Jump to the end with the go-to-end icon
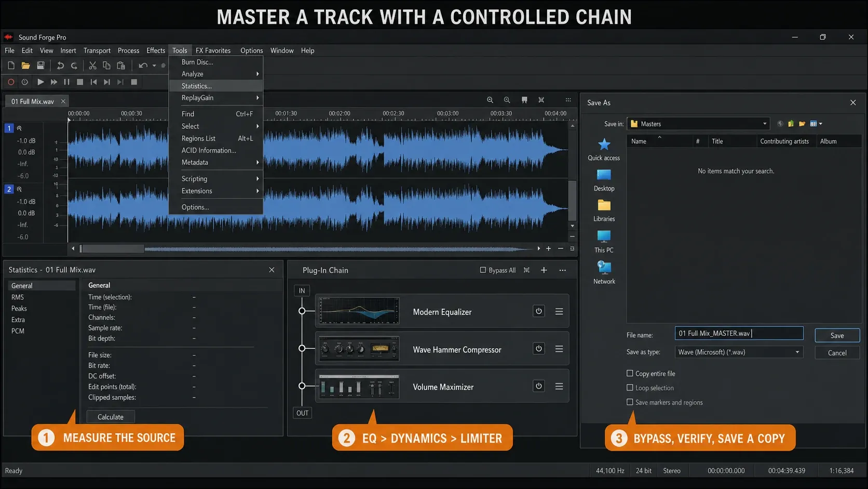This screenshot has width=868, height=489. [x=107, y=82]
